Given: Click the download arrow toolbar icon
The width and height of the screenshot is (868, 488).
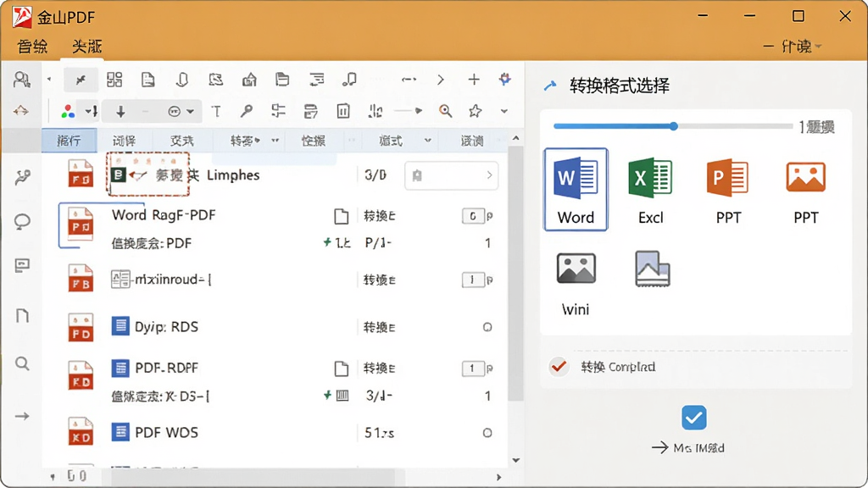Looking at the screenshot, I should [x=120, y=112].
